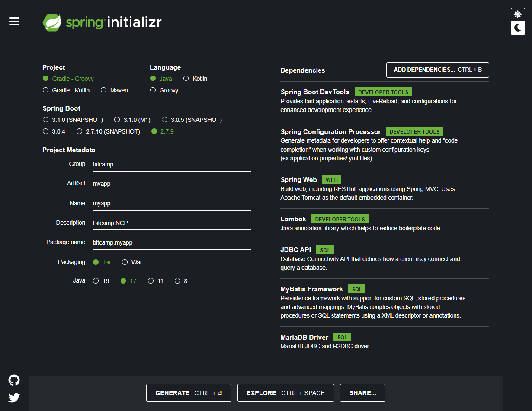532x411 pixels.
Task: Select Java version 17
Action: coord(128,281)
